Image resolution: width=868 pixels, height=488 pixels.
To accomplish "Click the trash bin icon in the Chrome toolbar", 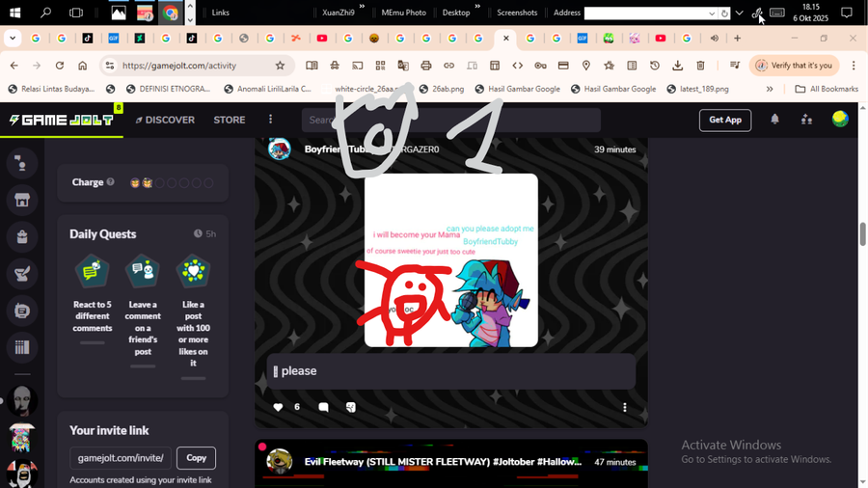I will coord(700,66).
